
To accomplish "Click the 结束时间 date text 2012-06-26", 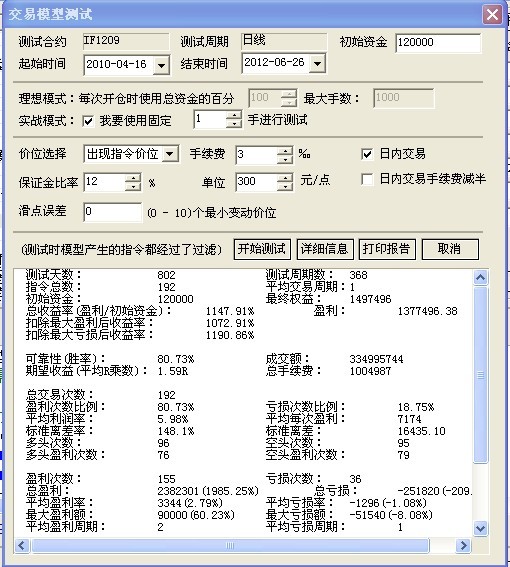I will pos(274,63).
